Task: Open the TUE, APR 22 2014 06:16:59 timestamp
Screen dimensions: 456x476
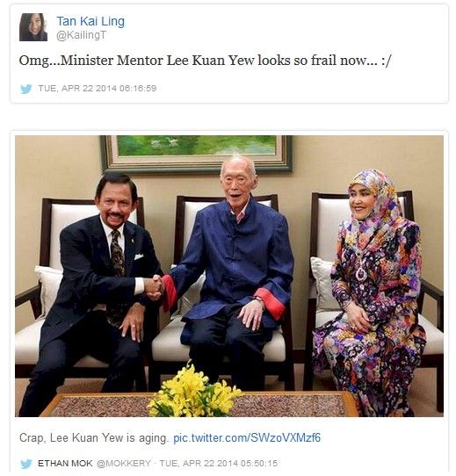Action: [x=98, y=89]
